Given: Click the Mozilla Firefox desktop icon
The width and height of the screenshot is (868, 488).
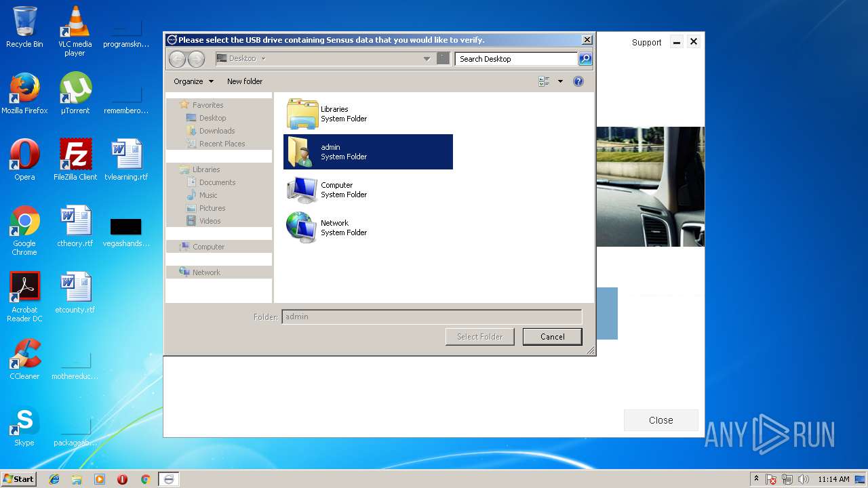Looking at the screenshot, I should (x=24, y=94).
